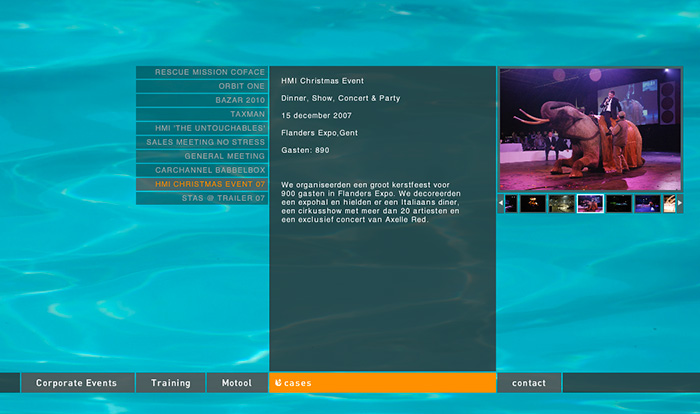
Task: Open the dark thumbnail with orange fire lights
Action: (x=533, y=204)
